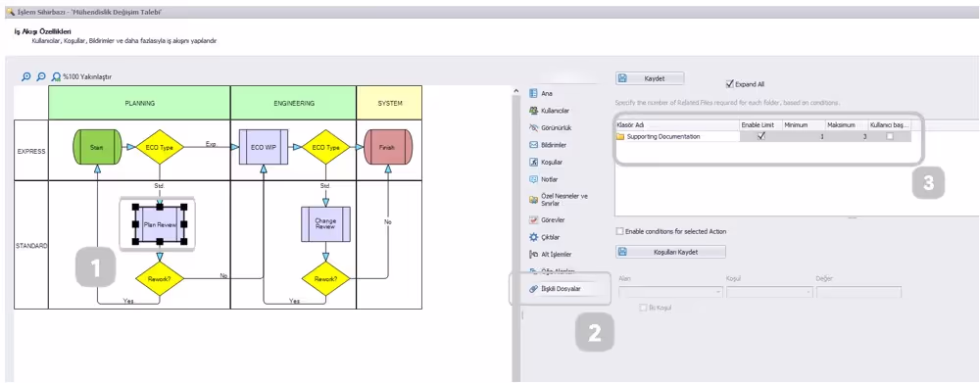Click the scroll up arrow beside diagram
This screenshot has width=980, height=383.
(515, 91)
